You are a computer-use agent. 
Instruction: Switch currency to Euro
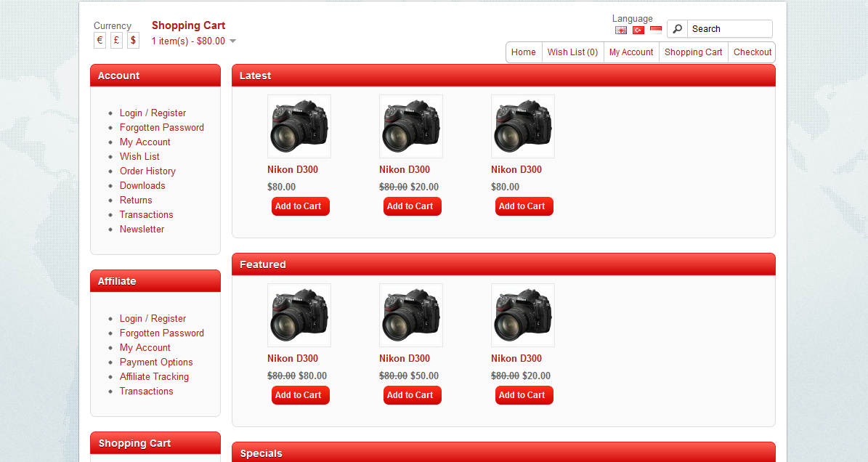(100, 41)
